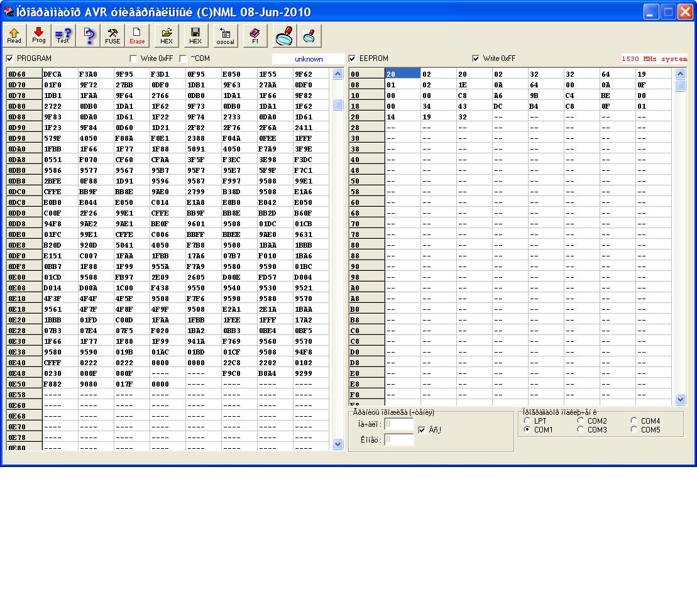Uncheck the EEPROM checkbox

point(353,59)
